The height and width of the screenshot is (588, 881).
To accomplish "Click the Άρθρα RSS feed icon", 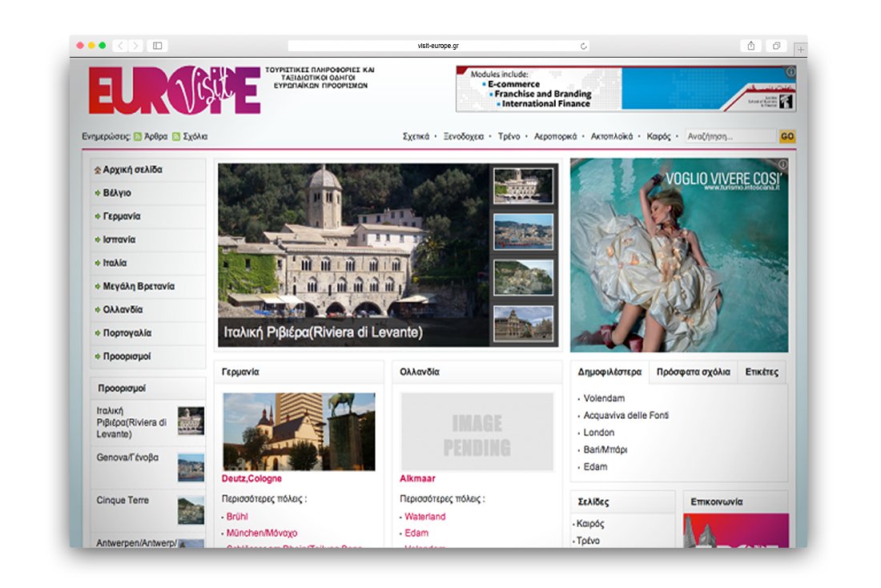I will [x=138, y=136].
